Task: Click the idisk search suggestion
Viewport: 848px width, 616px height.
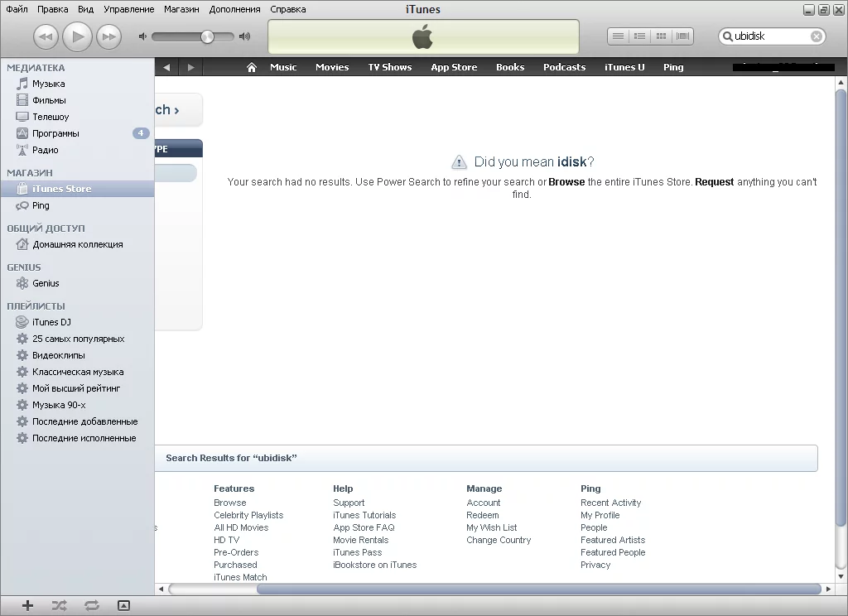Action: [571, 161]
